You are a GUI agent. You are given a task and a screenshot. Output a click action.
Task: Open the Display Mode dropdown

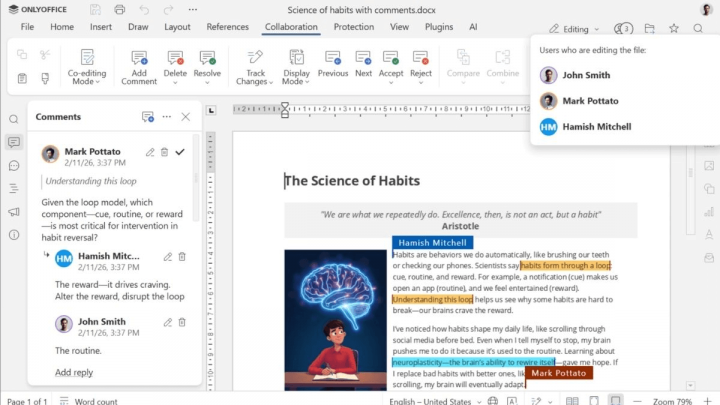pyautogui.click(x=296, y=68)
